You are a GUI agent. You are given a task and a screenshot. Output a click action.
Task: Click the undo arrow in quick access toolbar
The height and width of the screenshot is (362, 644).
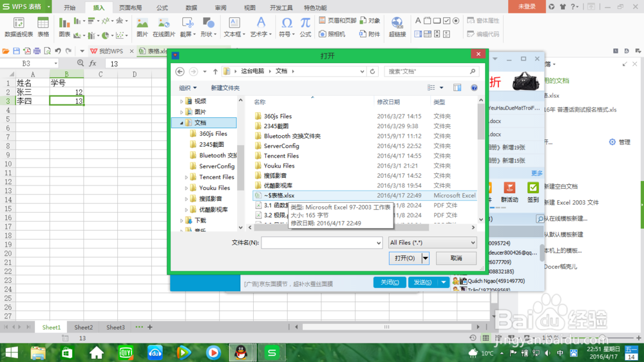tap(58, 51)
